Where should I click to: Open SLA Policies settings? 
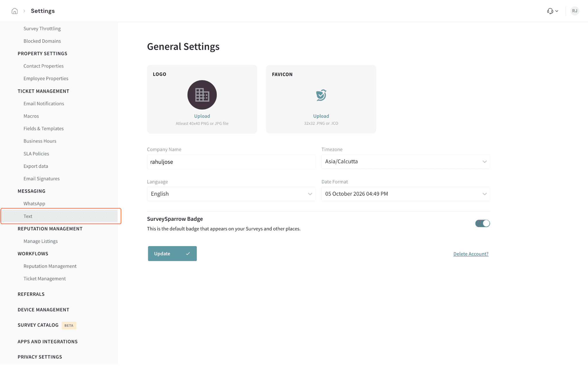[36, 154]
